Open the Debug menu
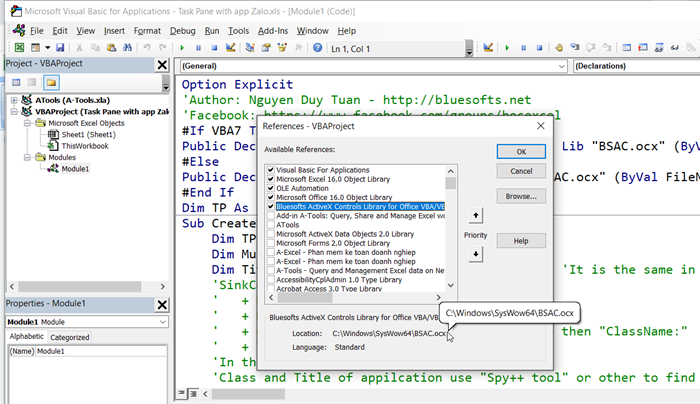Image resolution: width=700 pixels, height=404 pixels. point(183,31)
